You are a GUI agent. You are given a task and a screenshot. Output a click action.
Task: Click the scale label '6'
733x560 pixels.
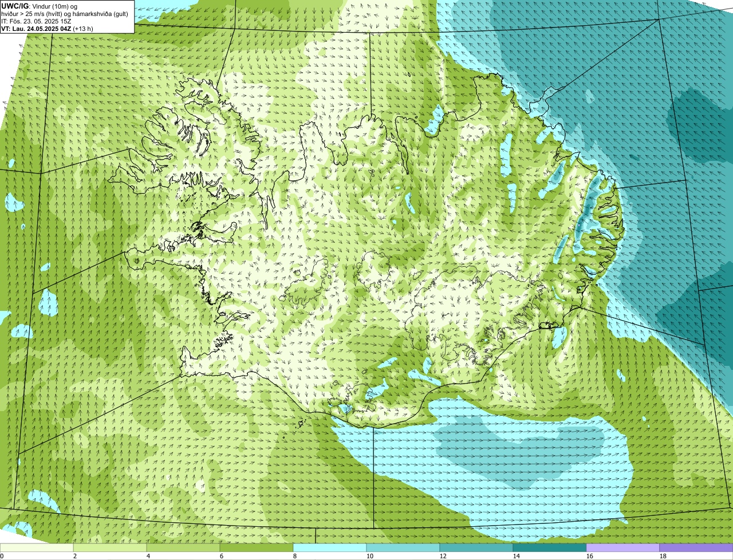(222, 556)
